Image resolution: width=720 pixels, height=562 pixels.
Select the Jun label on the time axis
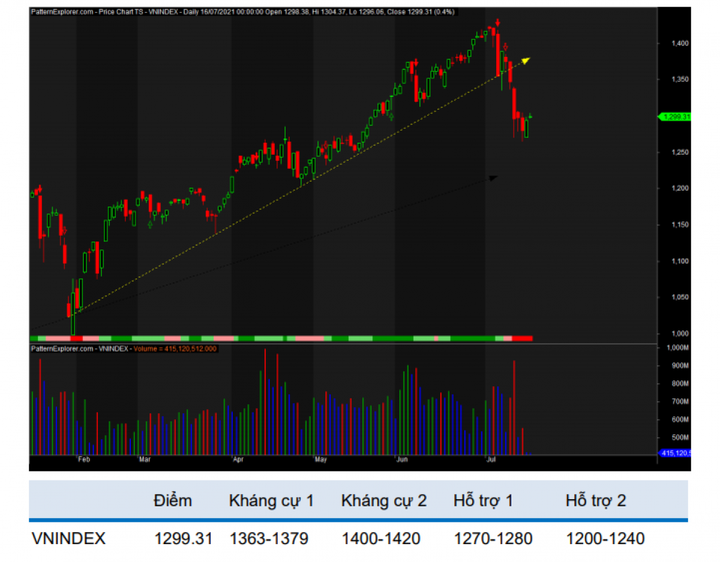pyautogui.click(x=402, y=461)
